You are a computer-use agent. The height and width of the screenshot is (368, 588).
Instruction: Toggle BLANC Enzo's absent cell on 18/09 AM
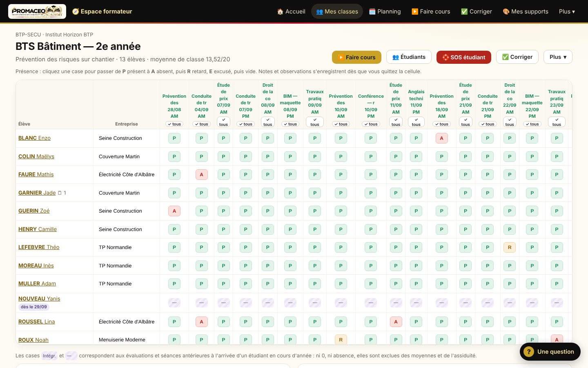(441, 138)
